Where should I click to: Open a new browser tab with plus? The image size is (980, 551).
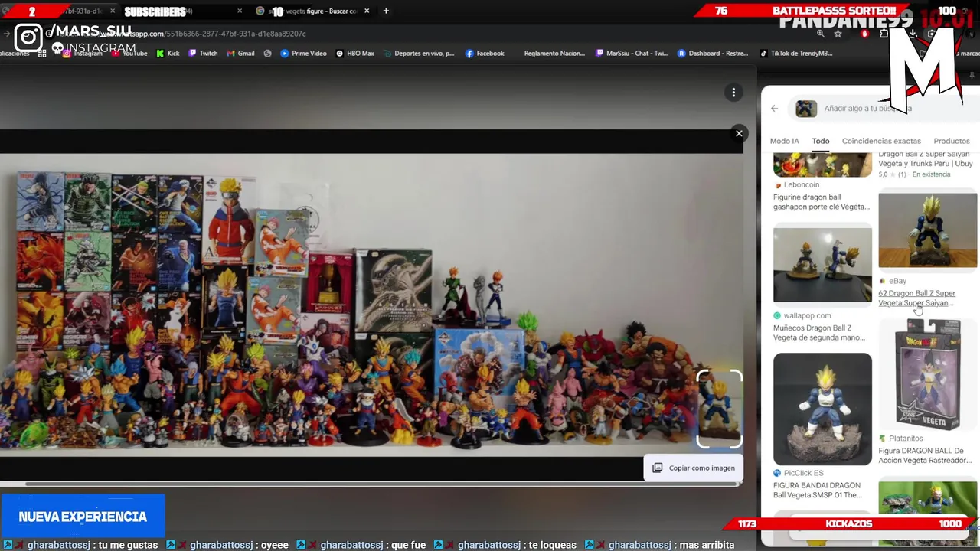pos(386,11)
